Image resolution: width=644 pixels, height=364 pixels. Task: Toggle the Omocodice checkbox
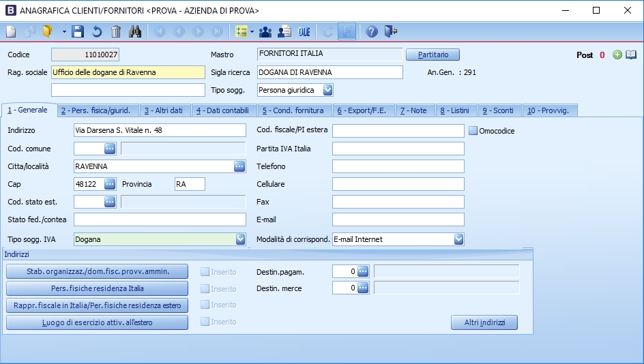pos(473,131)
